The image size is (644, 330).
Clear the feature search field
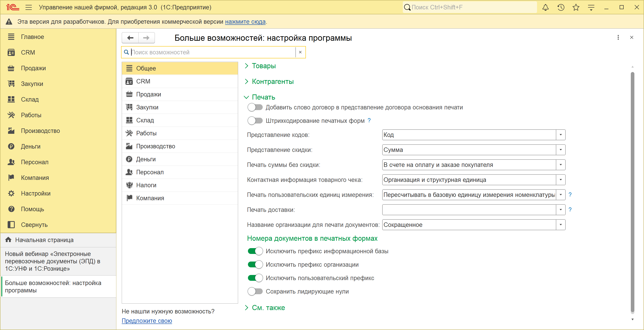[x=300, y=52]
